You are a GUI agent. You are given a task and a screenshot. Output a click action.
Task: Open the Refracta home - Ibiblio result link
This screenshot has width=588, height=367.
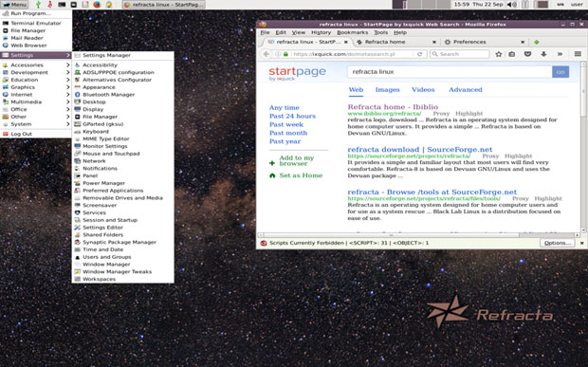pos(393,107)
